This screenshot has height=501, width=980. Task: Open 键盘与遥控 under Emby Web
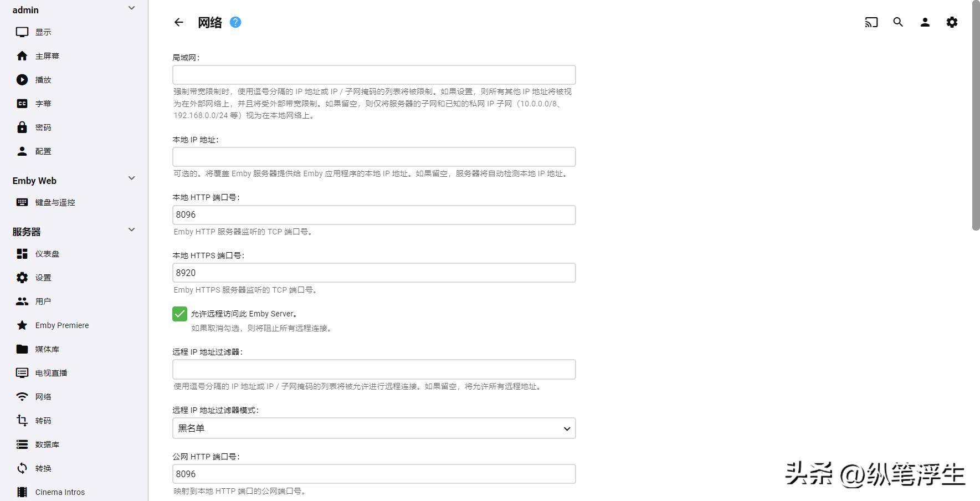click(54, 202)
